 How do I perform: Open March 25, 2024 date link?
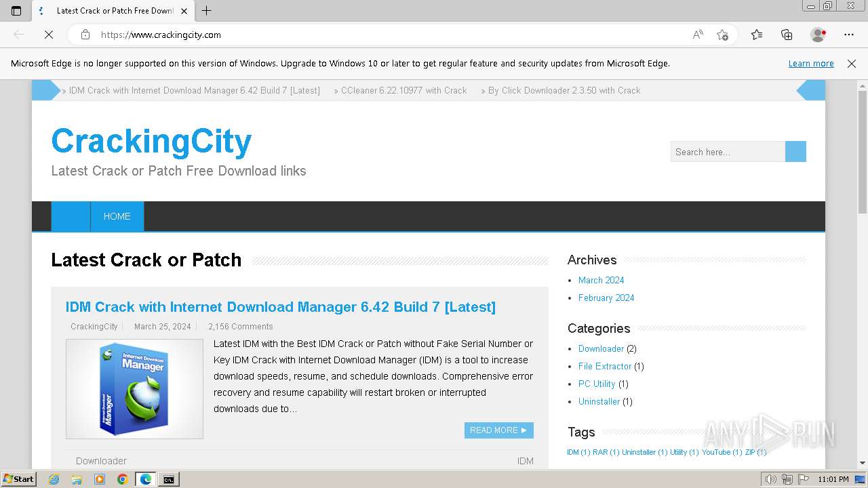pos(163,327)
